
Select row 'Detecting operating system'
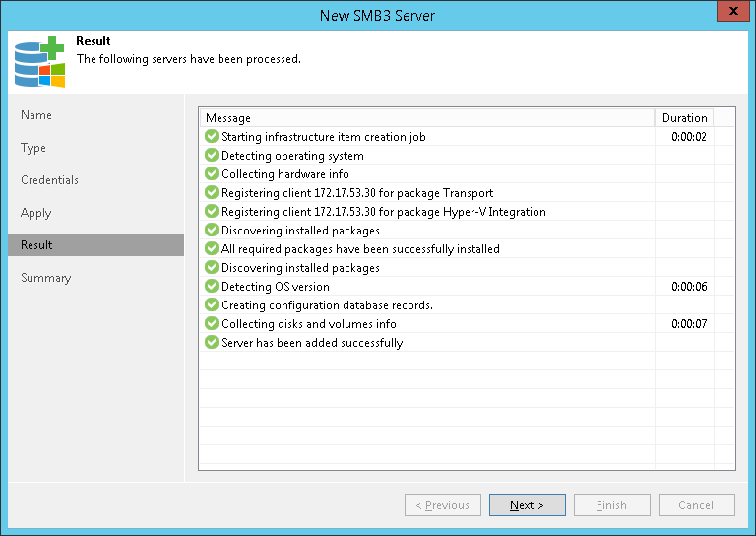tap(467, 156)
